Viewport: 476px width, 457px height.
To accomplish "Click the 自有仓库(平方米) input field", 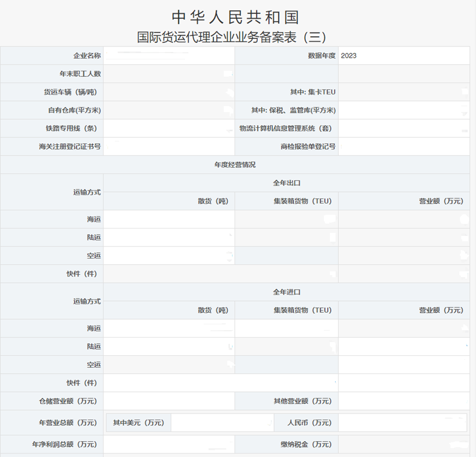I will coord(170,109).
